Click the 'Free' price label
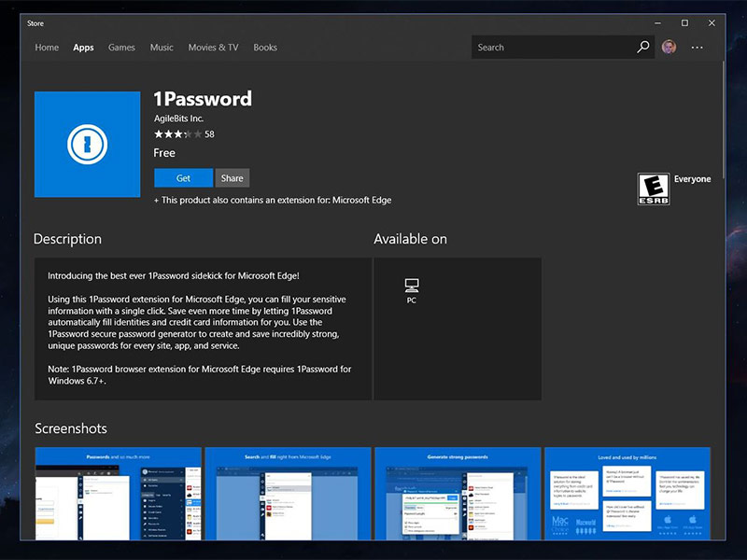Viewport: 747px width, 560px height. click(x=164, y=153)
